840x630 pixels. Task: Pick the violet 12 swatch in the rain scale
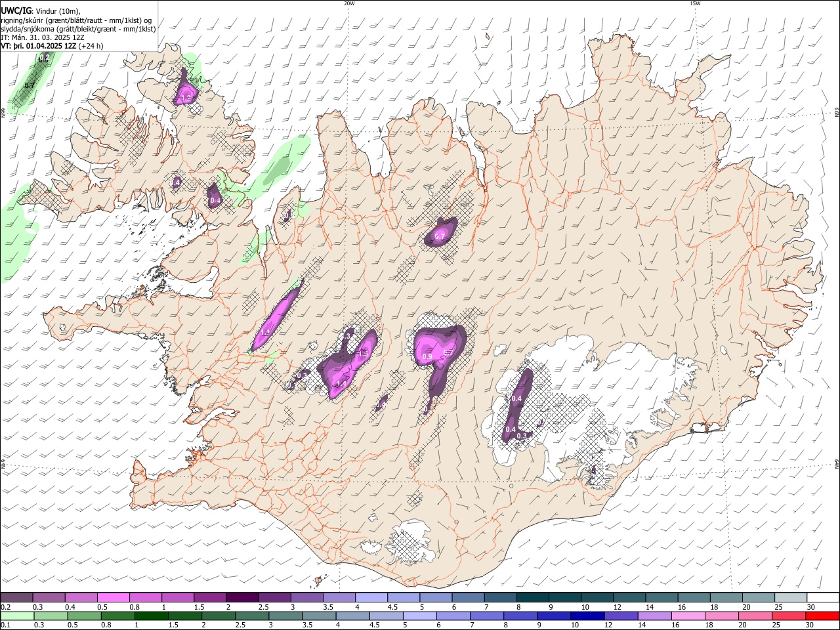(620, 616)
